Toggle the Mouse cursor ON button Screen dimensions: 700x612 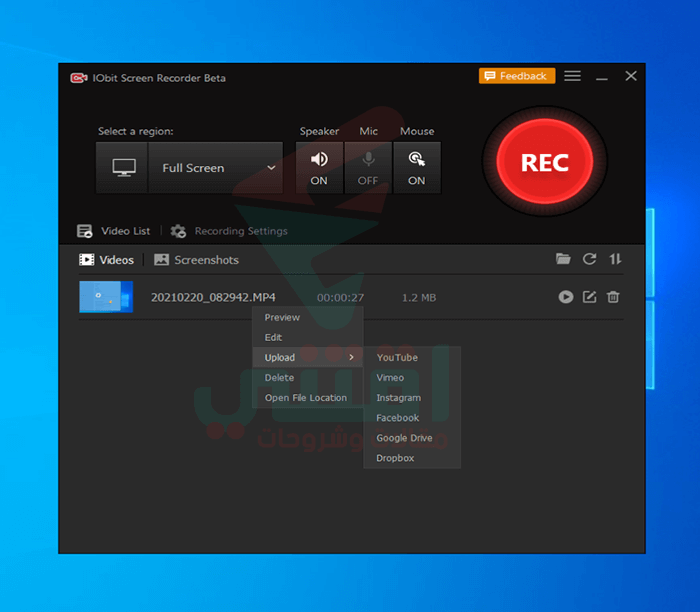coord(417,168)
